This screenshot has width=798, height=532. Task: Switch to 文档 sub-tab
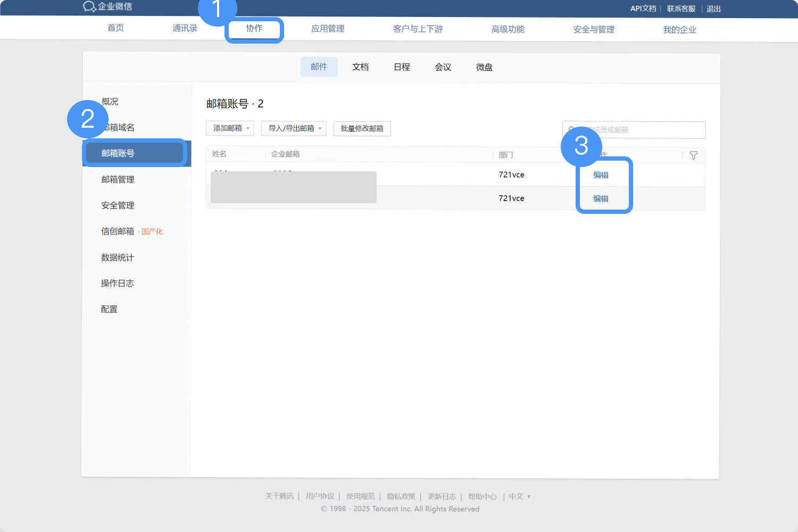360,67
